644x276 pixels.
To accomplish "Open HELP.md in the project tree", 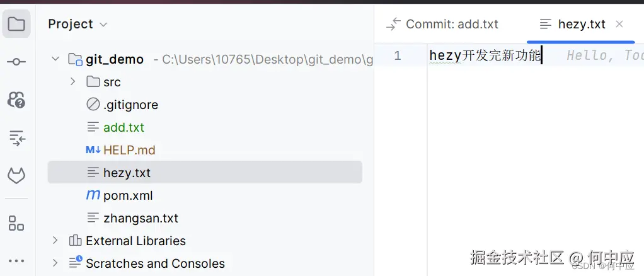I will pos(129,150).
